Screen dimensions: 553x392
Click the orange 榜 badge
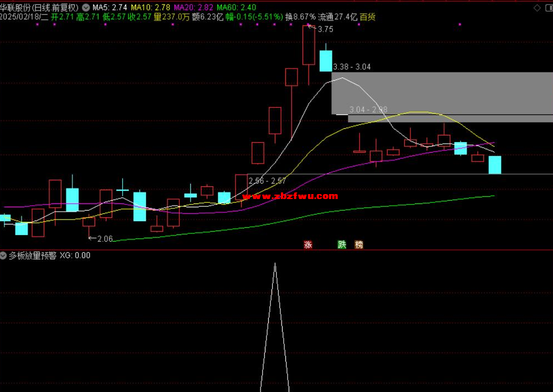(x=359, y=244)
